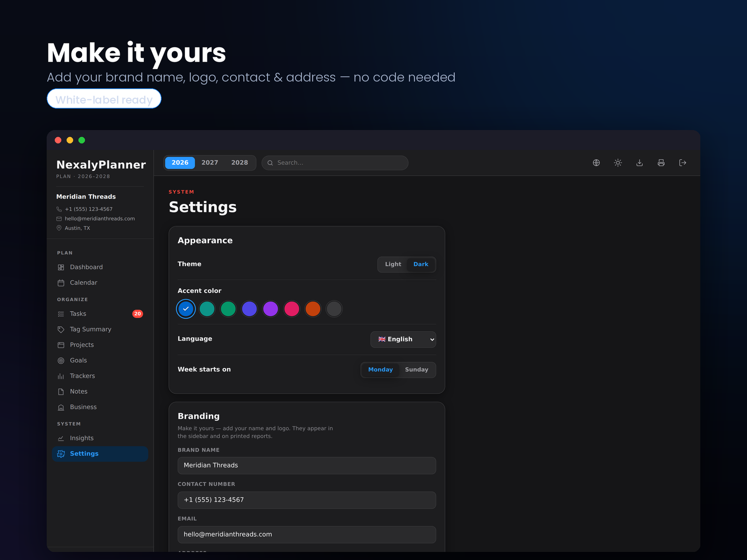The width and height of the screenshot is (747, 560).
Task: Click the Search input field
Action: (x=335, y=163)
